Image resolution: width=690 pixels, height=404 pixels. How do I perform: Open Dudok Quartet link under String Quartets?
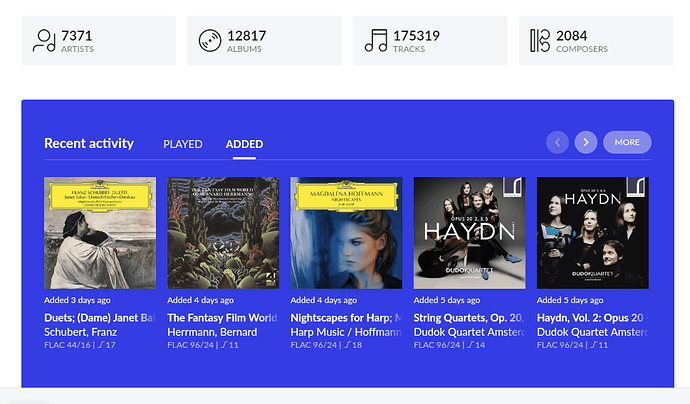click(x=470, y=332)
